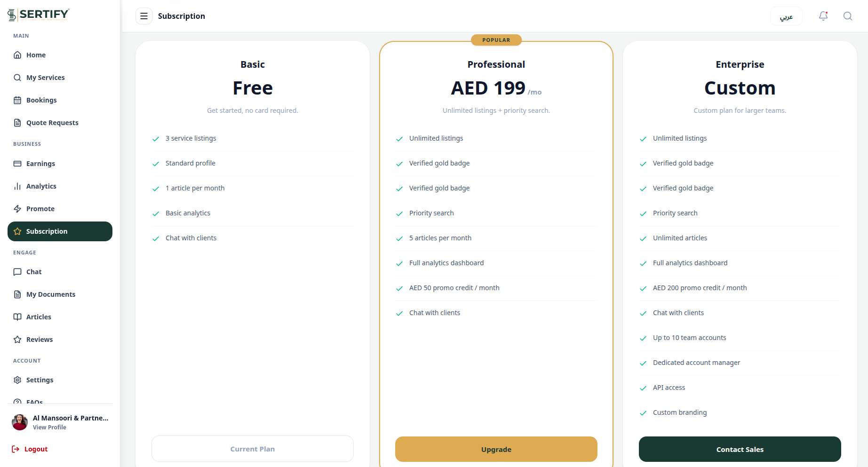Open the Reviews star item
Image resolution: width=868 pixels, height=467 pixels.
pyautogui.click(x=60, y=340)
